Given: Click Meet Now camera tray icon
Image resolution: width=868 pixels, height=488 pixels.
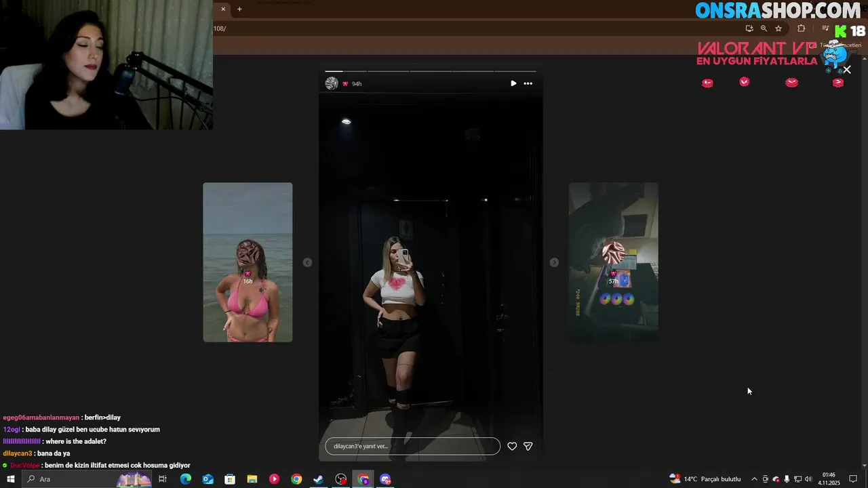Looking at the screenshot, I should click(x=766, y=479).
